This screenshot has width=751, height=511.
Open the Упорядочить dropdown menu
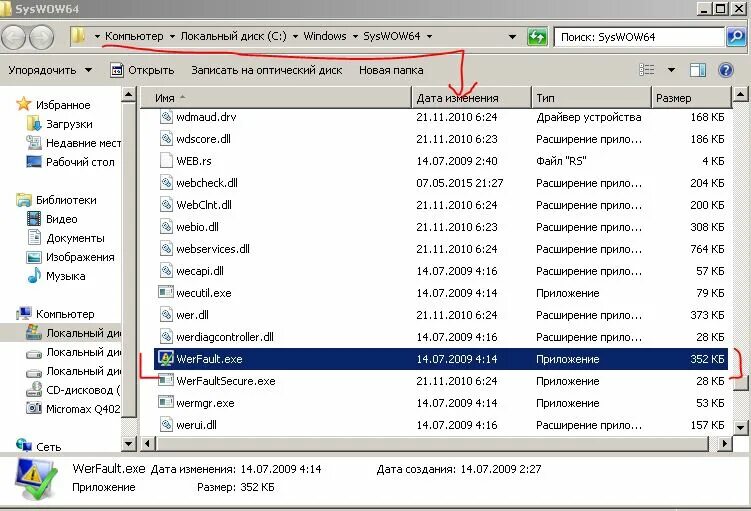[50, 70]
